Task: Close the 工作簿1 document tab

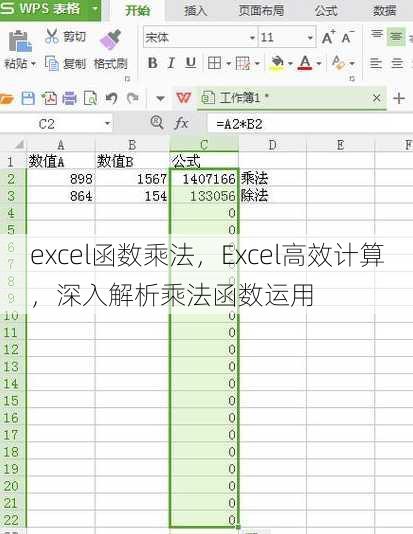Action: click(x=376, y=98)
